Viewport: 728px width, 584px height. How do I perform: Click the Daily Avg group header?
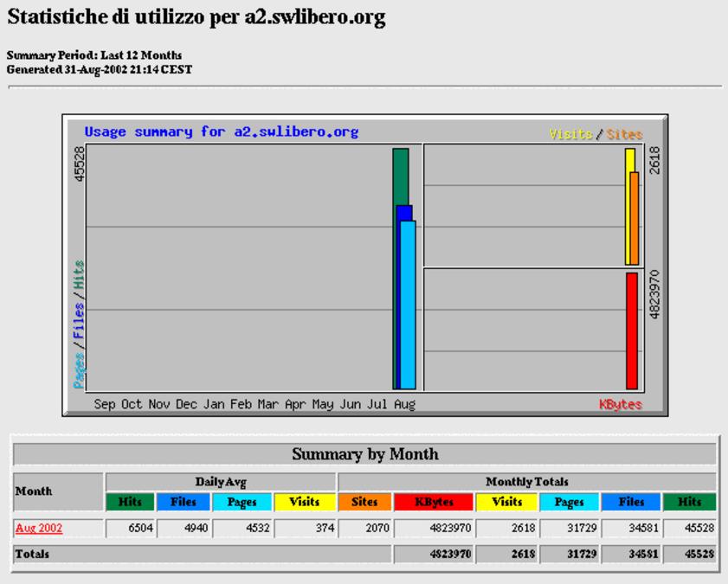point(220,481)
